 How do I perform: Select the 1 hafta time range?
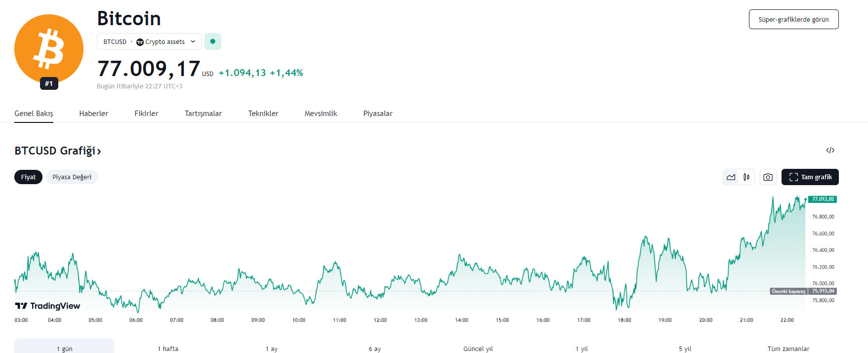tap(168, 349)
